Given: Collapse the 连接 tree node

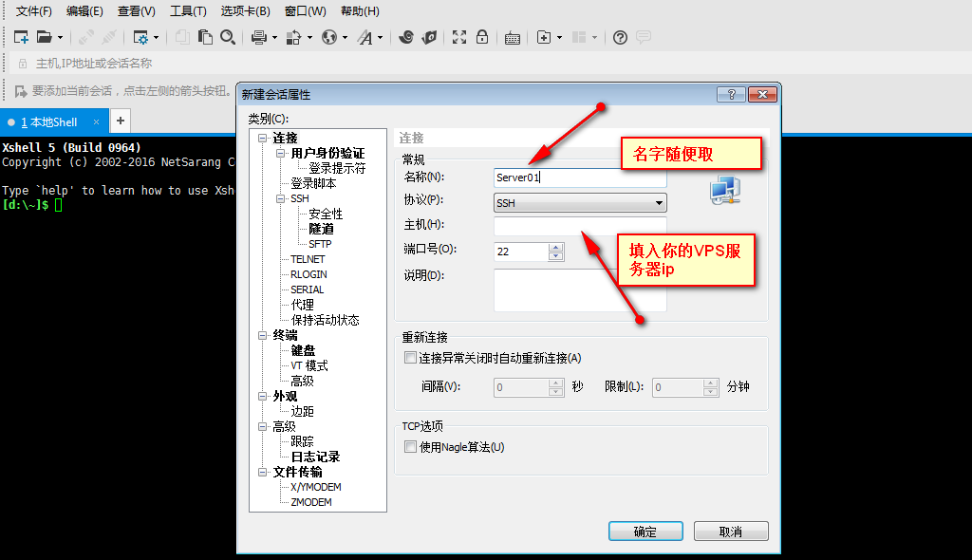Looking at the screenshot, I should [262, 138].
